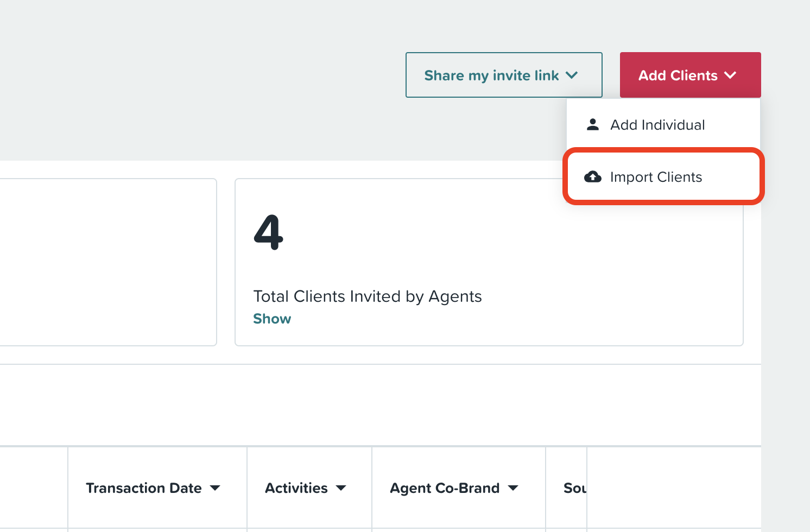Click the Transaction Date sort arrow
810x532 pixels.
215,488
